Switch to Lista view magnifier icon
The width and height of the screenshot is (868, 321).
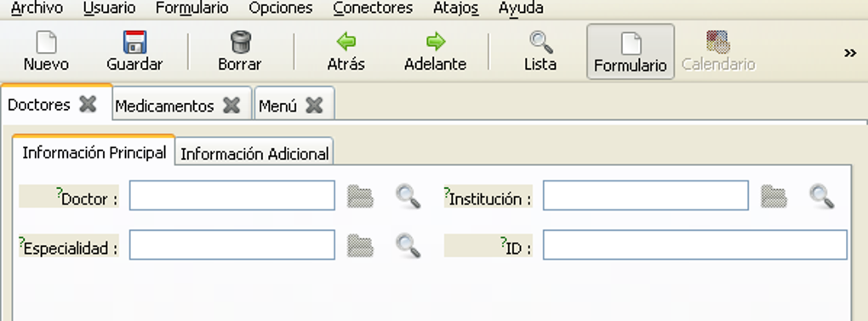541,43
